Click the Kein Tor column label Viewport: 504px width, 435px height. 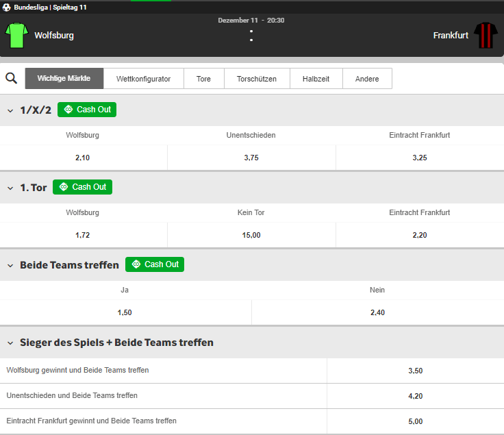tap(251, 212)
